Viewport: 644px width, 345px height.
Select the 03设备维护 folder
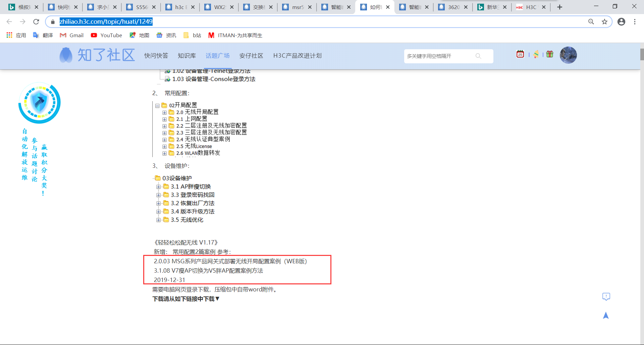pos(177,178)
